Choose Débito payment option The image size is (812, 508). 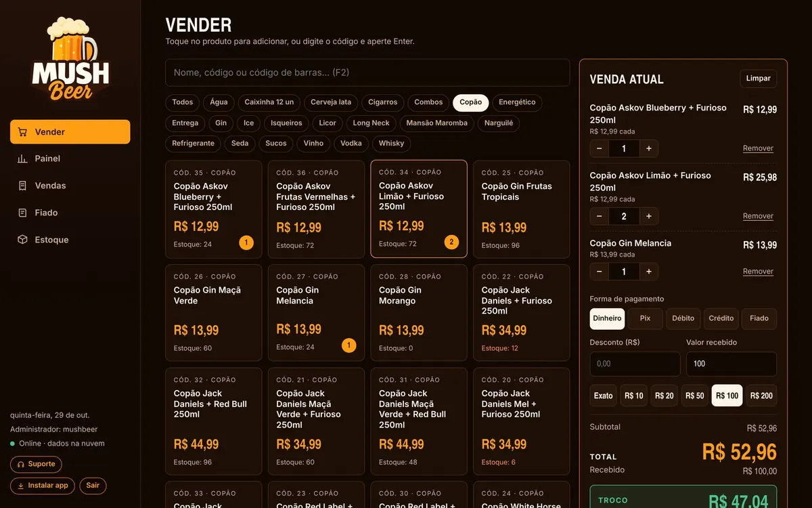point(683,318)
